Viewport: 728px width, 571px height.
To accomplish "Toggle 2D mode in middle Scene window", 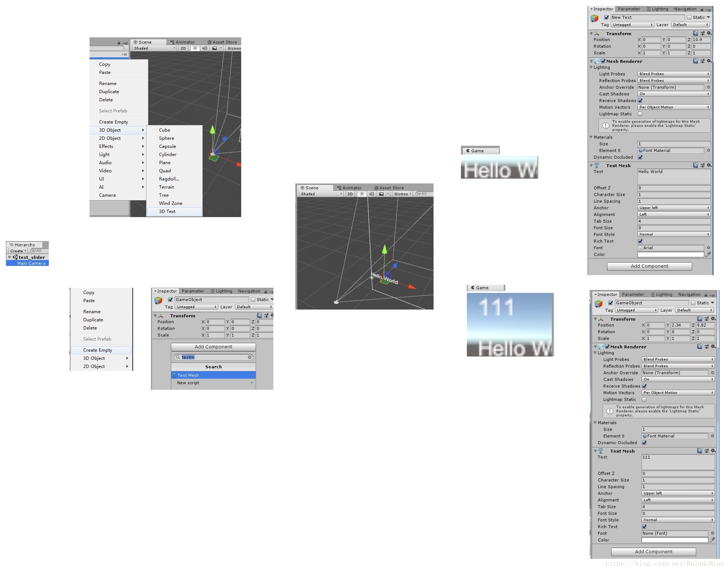I will tap(350, 194).
